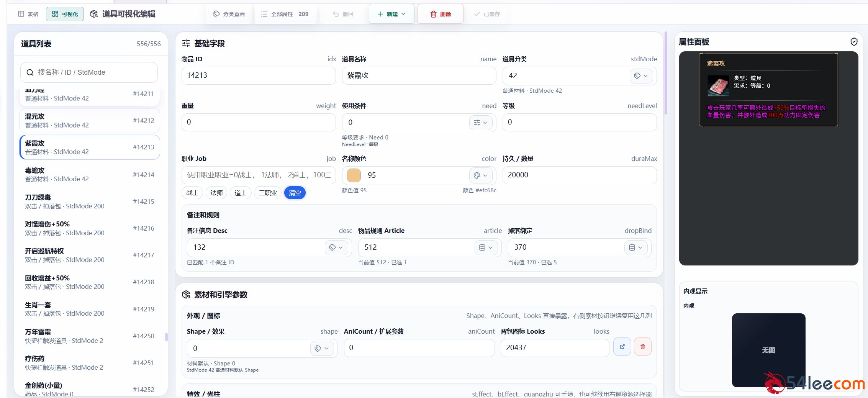Click the sliders icon beside 基础字段
The height and width of the screenshot is (398, 868).
186,43
